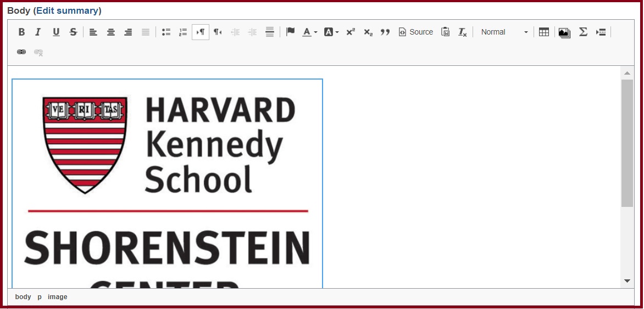
Task: Insert a bulleted list
Action: 166,32
